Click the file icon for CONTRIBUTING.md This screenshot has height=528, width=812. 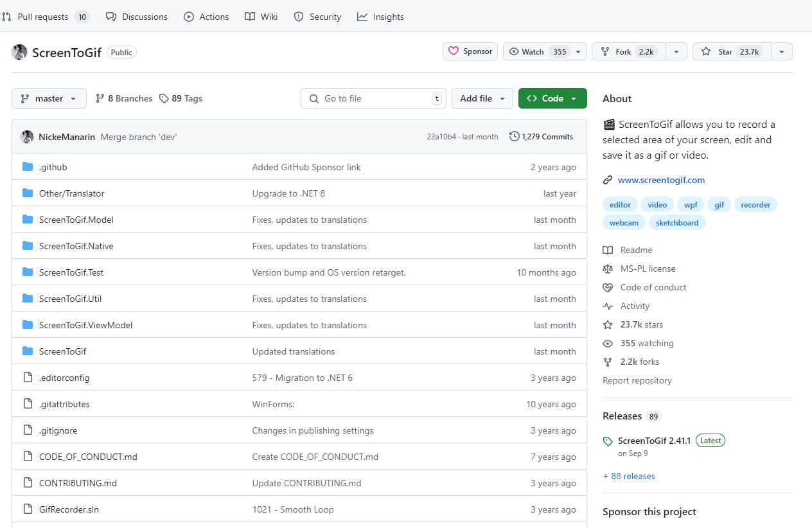click(28, 483)
